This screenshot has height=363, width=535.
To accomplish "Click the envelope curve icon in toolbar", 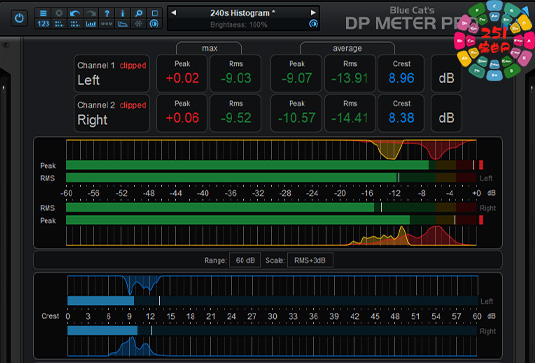I will (122, 24).
